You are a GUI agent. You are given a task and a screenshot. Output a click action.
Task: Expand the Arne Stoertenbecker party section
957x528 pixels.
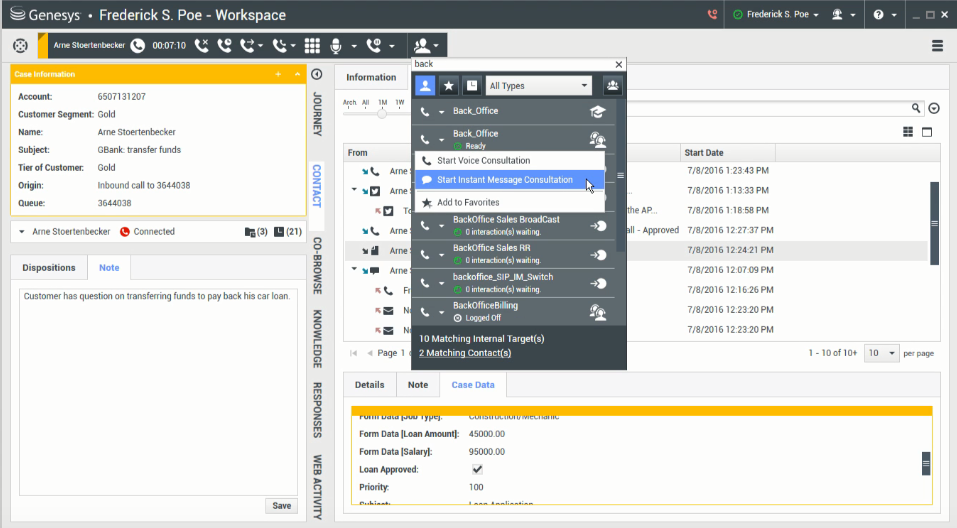[x=23, y=231]
